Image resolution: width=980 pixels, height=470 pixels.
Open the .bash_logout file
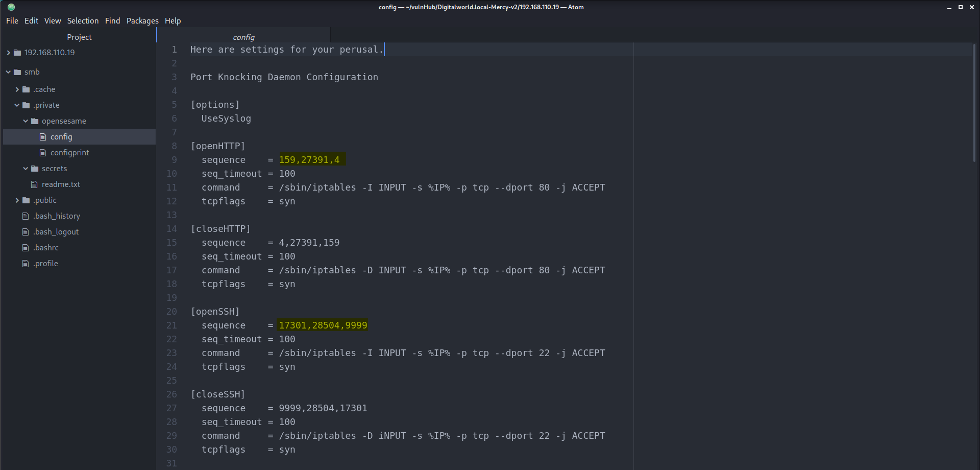56,232
